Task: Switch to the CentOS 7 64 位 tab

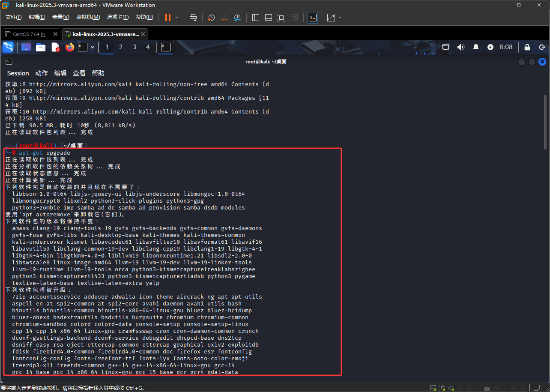Action: 29,34
